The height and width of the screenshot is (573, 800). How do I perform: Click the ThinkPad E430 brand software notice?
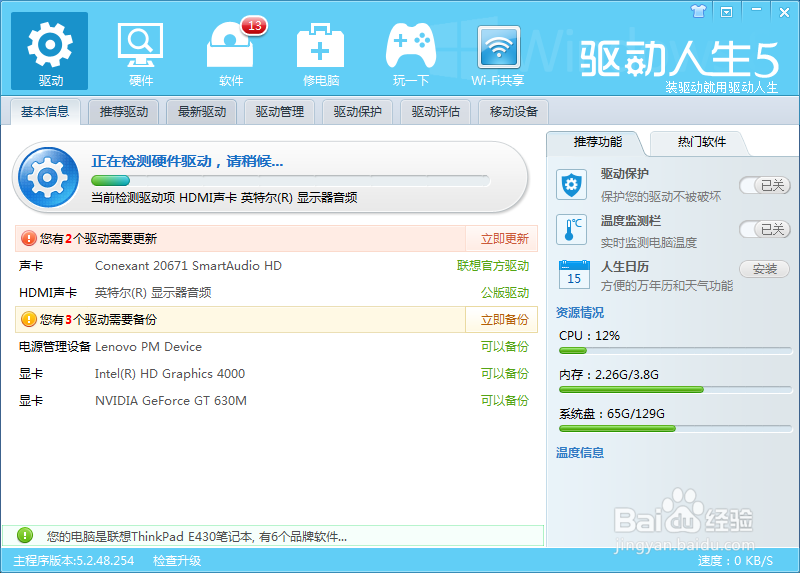197,537
